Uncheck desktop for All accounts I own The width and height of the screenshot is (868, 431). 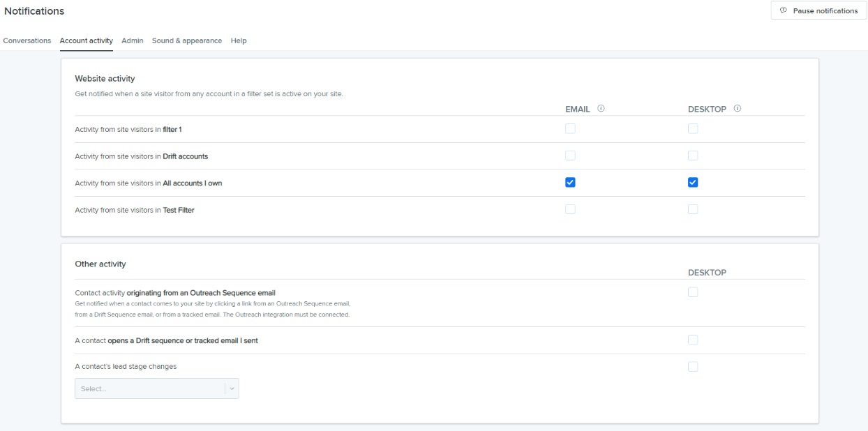coord(693,183)
